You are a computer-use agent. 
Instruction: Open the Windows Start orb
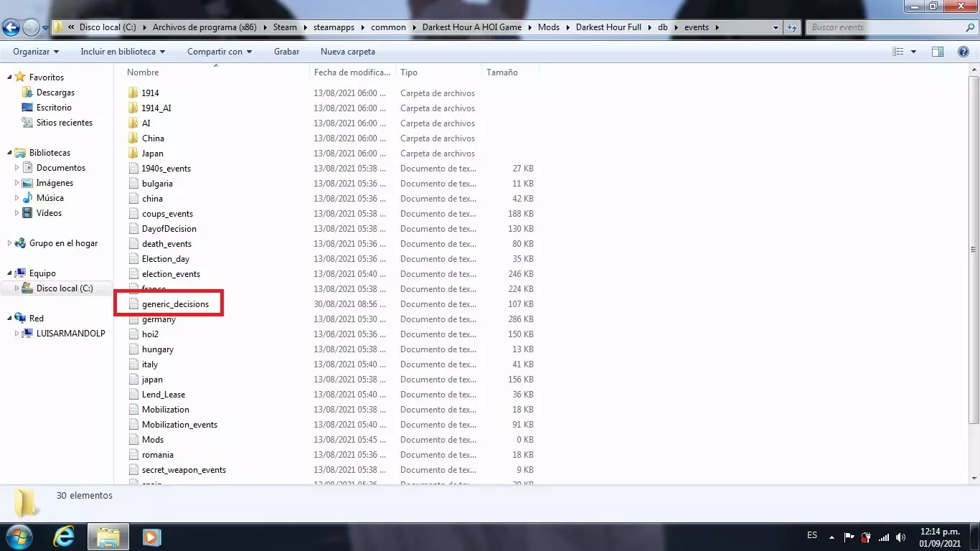pyautogui.click(x=19, y=537)
